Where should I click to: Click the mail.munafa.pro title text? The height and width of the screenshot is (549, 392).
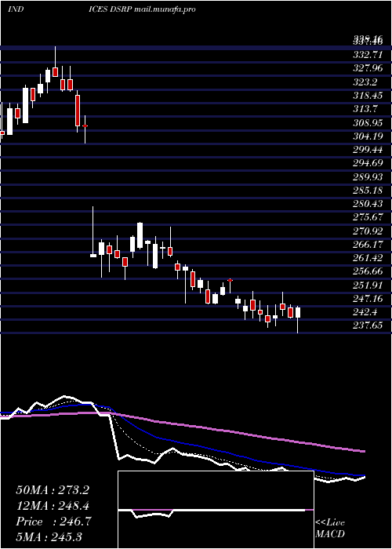pyautogui.click(x=165, y=9)
